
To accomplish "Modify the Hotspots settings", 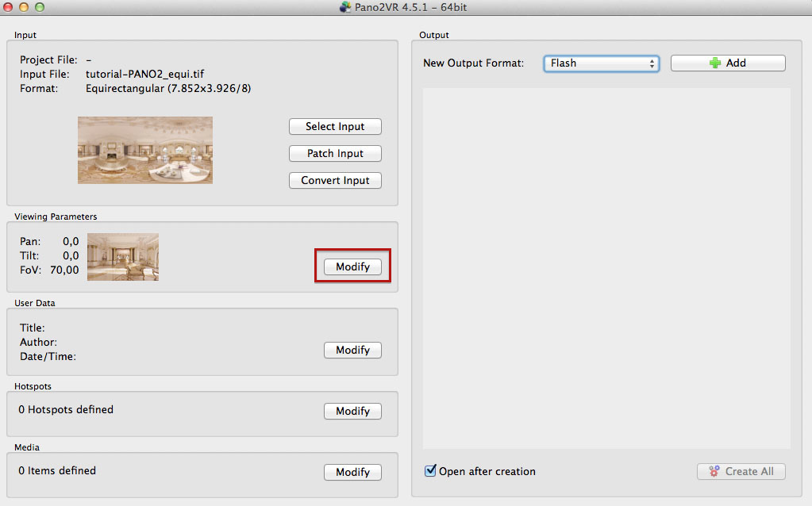I will coord(352,411).
